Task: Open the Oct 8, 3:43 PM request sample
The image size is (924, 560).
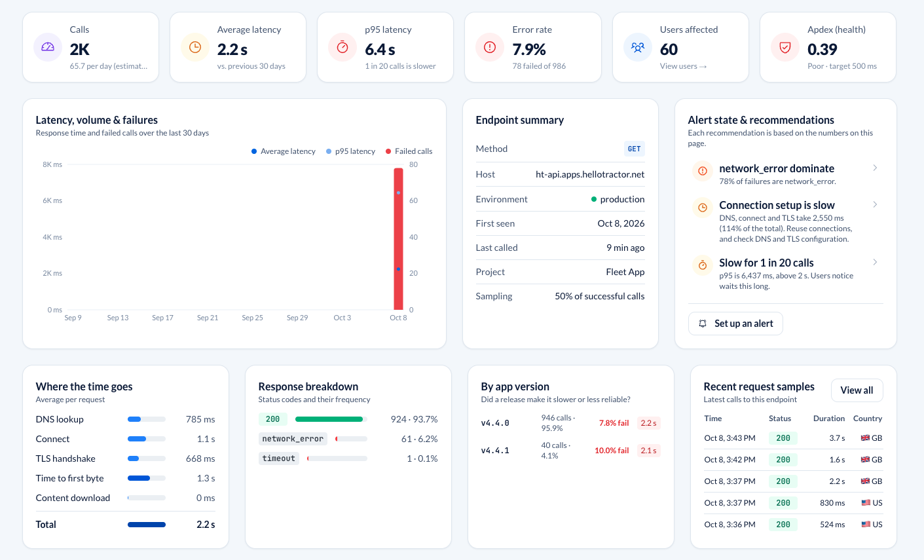Action: (x=793, y=438)
